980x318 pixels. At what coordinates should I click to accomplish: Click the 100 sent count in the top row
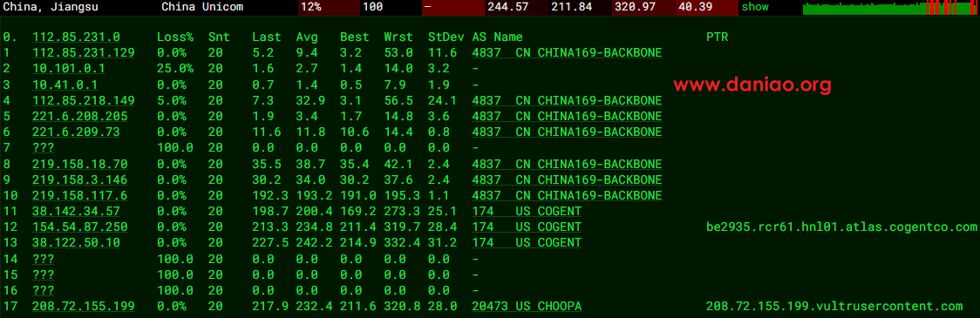click(373, 8)
